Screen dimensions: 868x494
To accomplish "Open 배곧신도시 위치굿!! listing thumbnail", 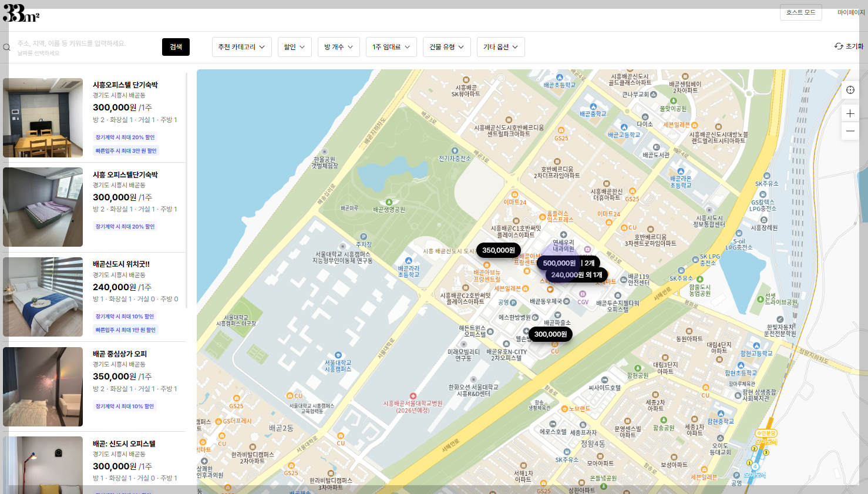I will (x=43, y=297).
